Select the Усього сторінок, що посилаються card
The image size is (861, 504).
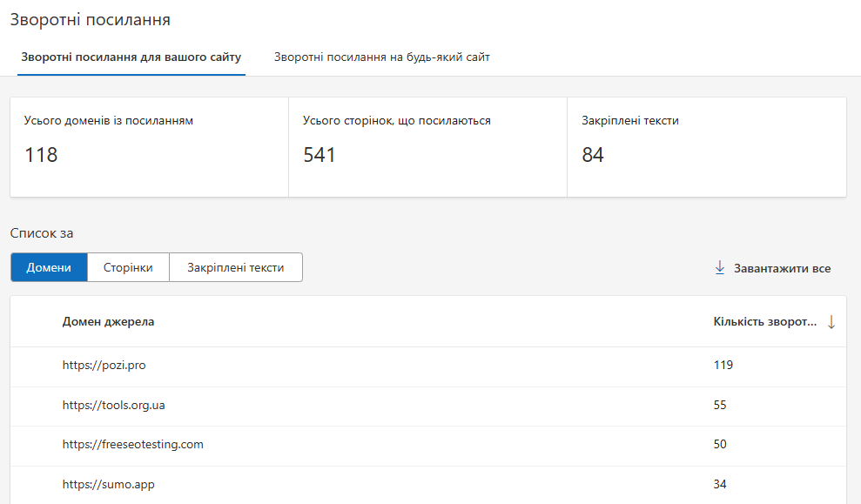pos(427,146)
